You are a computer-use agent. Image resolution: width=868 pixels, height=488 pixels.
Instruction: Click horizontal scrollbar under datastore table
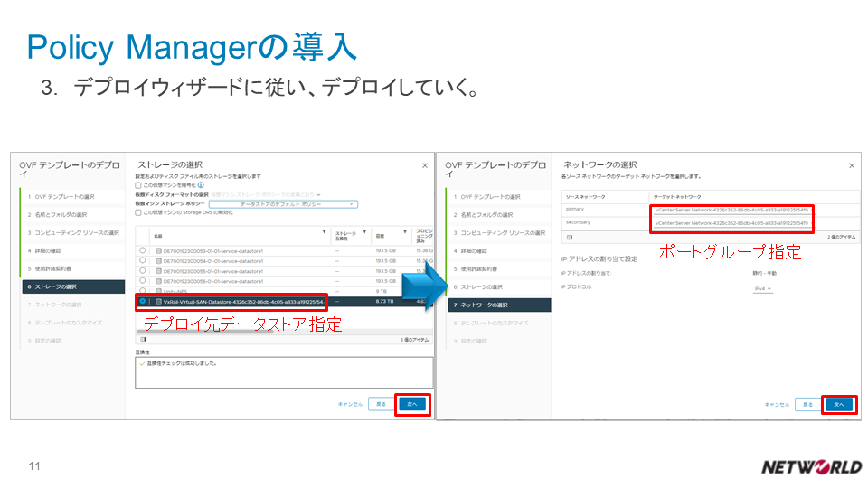tap(205, 332)
